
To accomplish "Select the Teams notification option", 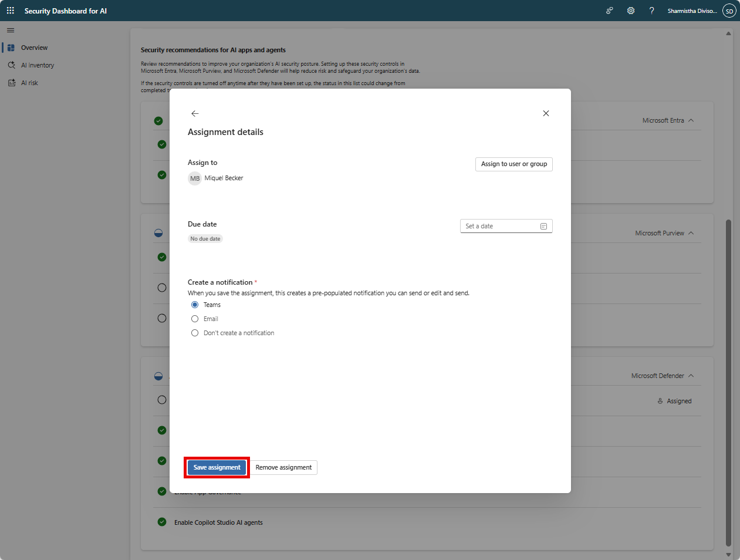I will (195, 305).
